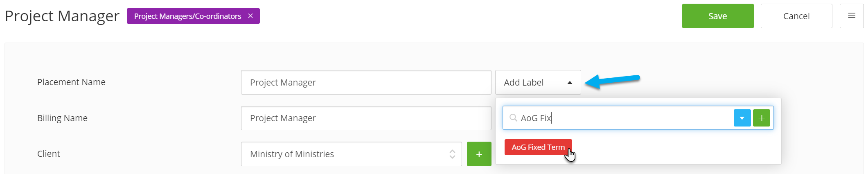The height and width of the screenshot is (174, 868).
Task: Select the red AoG Fixed Term label
Action: tap(538, 147)
